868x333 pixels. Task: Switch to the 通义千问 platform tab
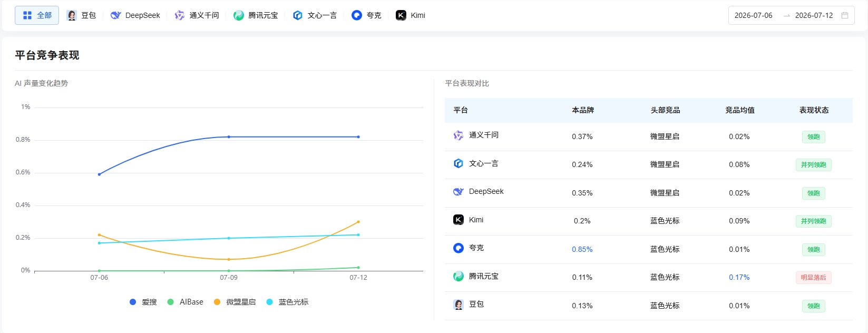tap(197, 15)
